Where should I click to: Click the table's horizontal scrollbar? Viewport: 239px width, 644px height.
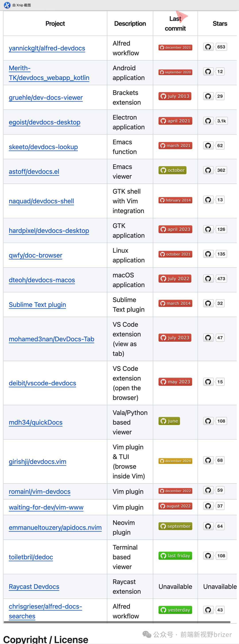[117, 622]
